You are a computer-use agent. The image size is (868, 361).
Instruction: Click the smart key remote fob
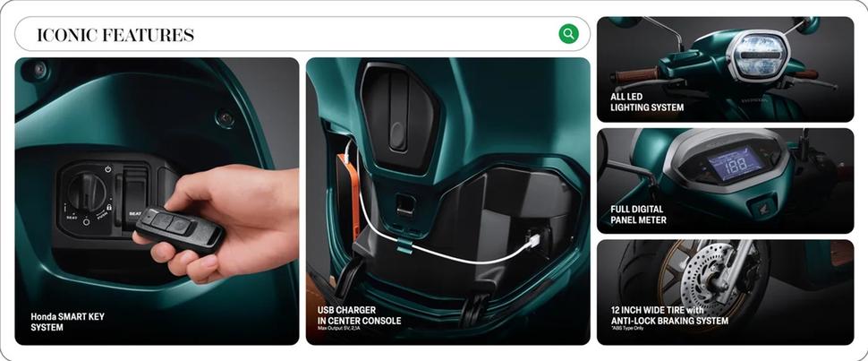point(180,228)
